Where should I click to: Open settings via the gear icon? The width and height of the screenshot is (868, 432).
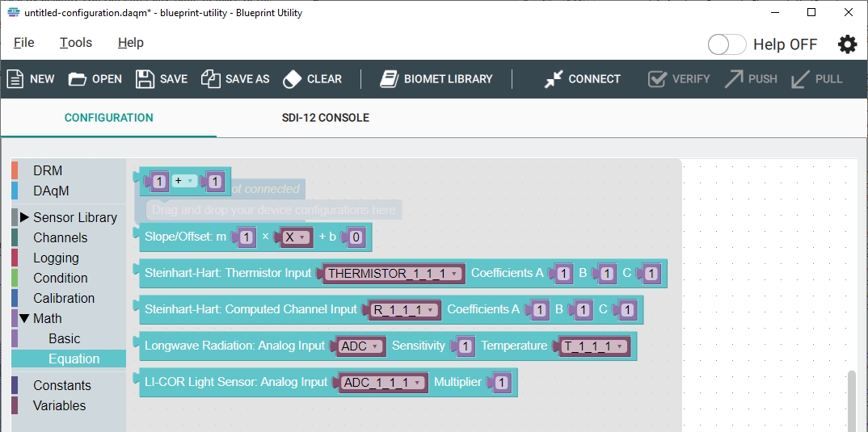847,44
